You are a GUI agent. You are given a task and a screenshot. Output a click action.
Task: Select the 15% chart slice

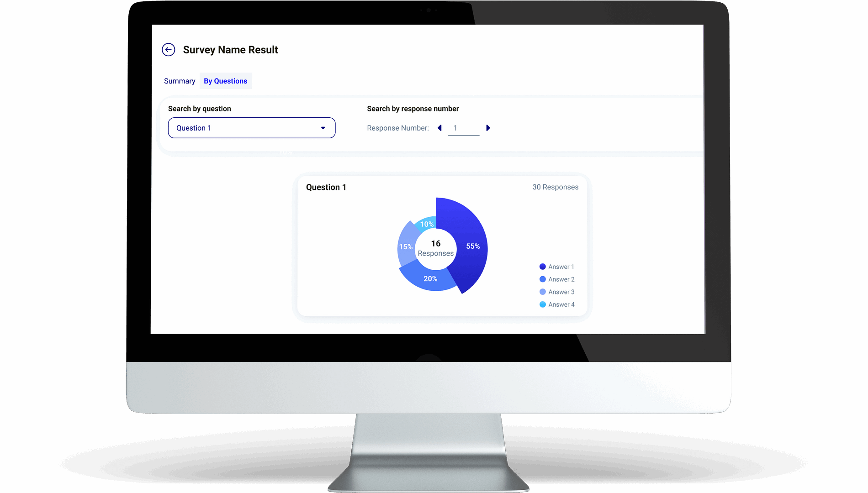click(x=405, y=246)
